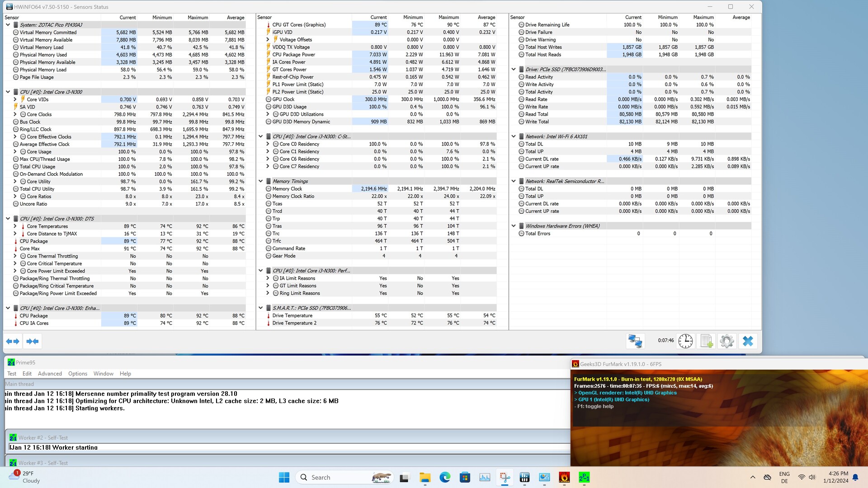Close sensors with the blue X icon
This screenshot has height=488, width=868.
(x=748, y=341)
